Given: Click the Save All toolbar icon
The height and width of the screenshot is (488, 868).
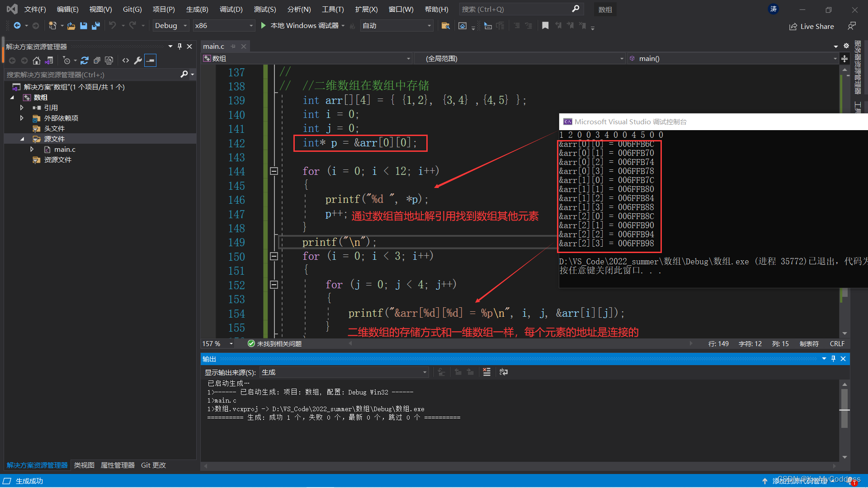Looking at the screenshot, I should point(95,26).
